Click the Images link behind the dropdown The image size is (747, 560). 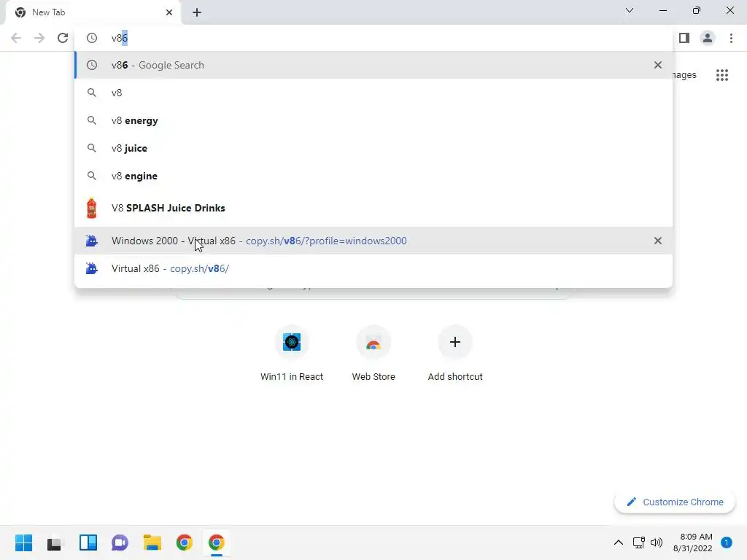coord(684,75)
